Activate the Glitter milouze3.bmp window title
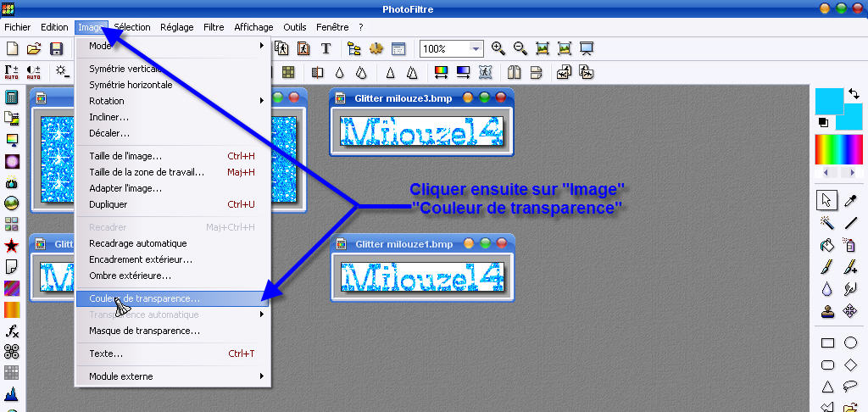868x412 pixels. 403,98
